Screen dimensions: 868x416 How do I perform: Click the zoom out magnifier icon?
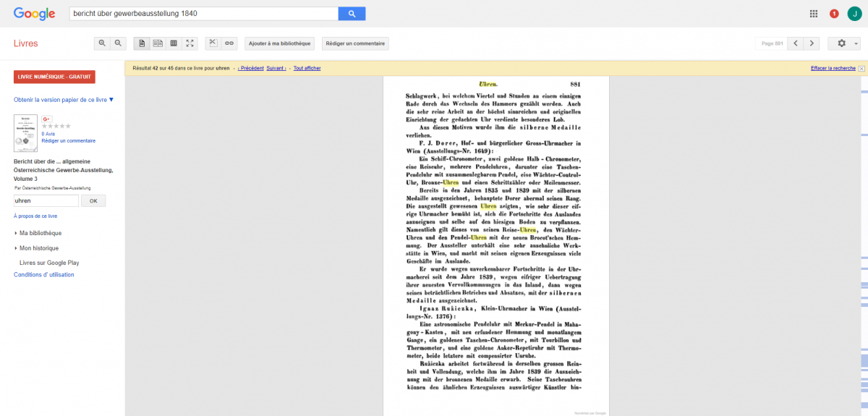click(x=119, y=43)
